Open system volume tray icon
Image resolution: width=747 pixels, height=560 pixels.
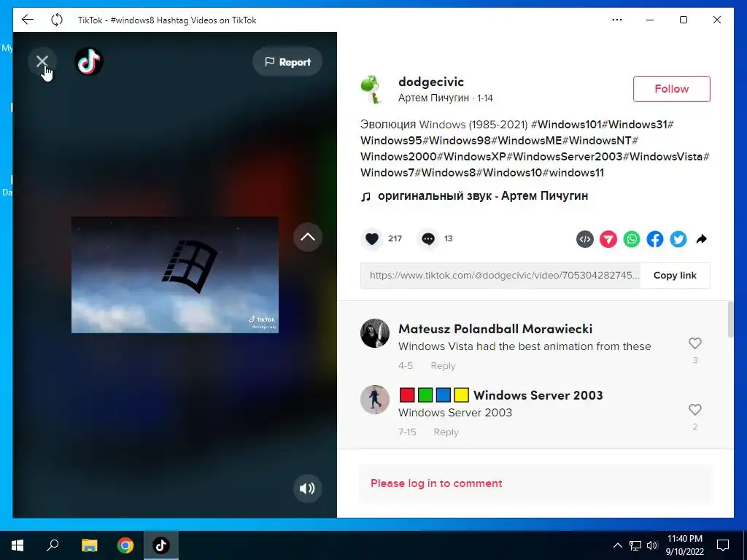click(x=652, y=545)
